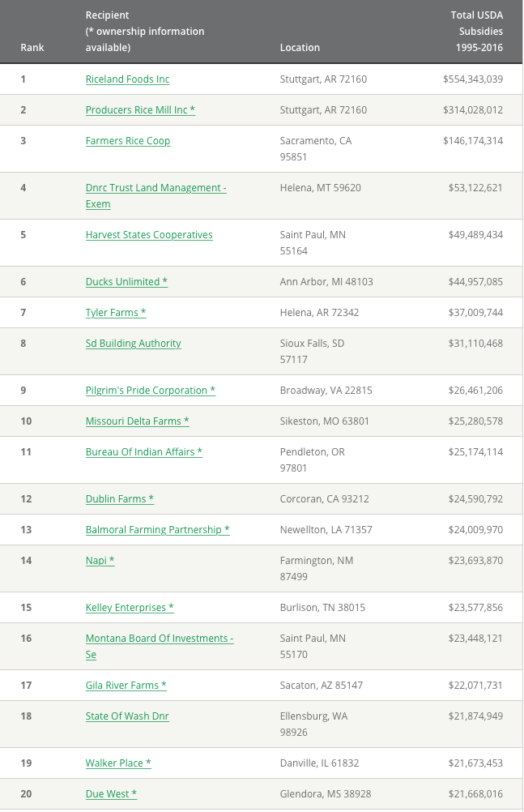This screenshot has width=524, height=812.
Task: Click the Location column header
Action: [x=300, y=48]
